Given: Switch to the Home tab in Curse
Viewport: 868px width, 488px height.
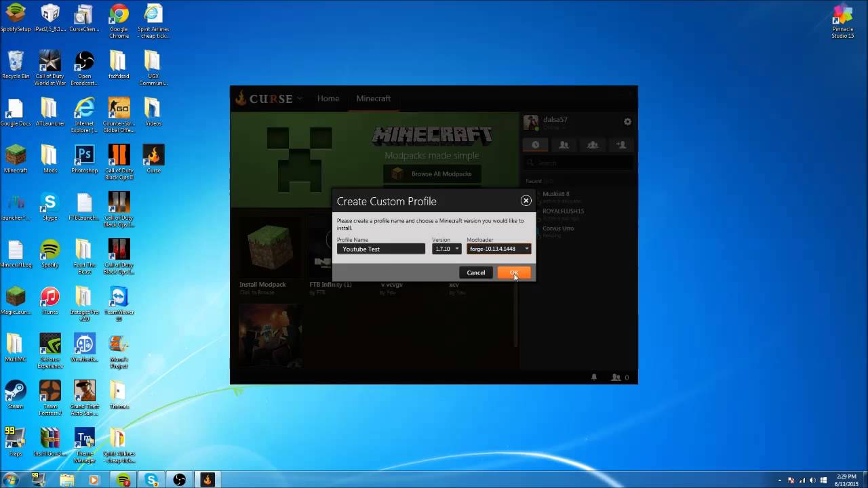Looking at the screenshot, I should pos(328,98).
